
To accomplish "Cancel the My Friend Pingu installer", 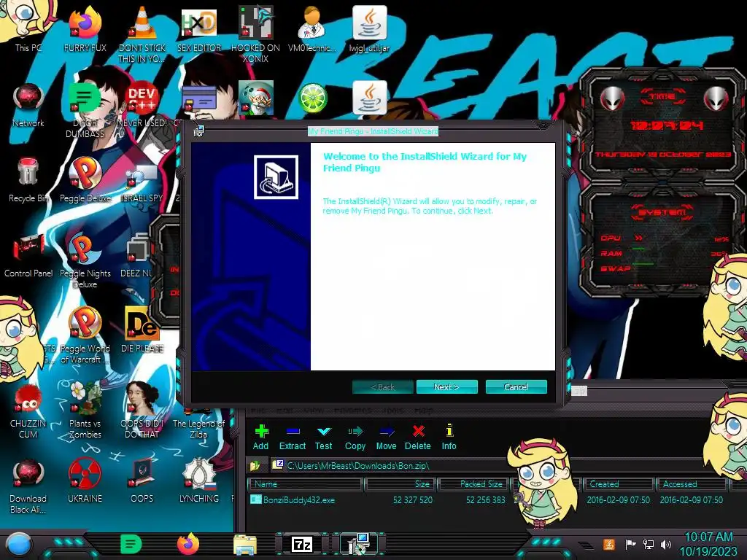I will [516, 386].
